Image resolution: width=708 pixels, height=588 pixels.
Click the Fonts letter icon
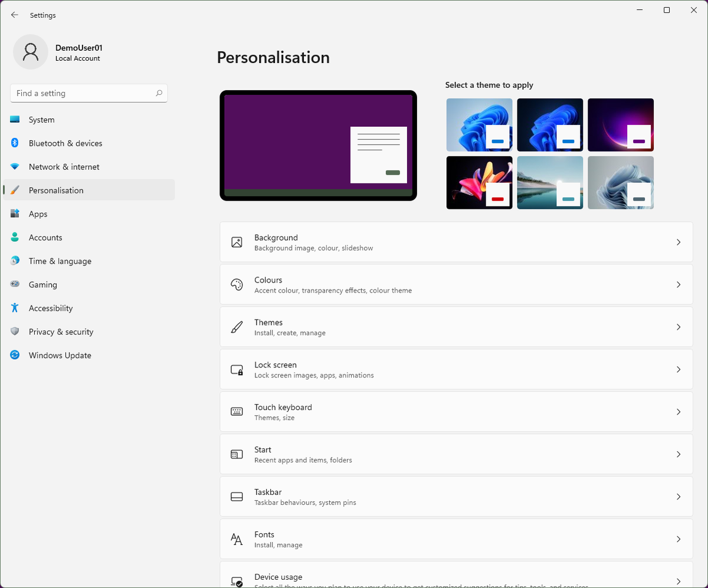click(x=237, y=539)
